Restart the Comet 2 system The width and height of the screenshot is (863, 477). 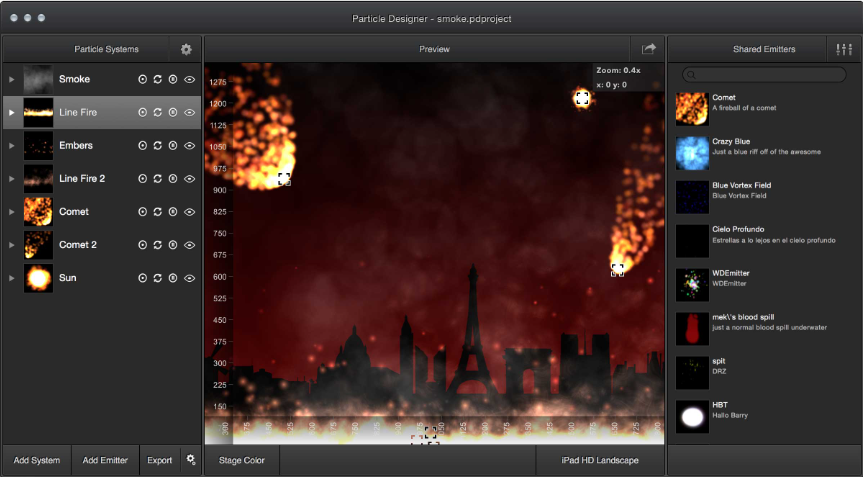tap(157, 245)
